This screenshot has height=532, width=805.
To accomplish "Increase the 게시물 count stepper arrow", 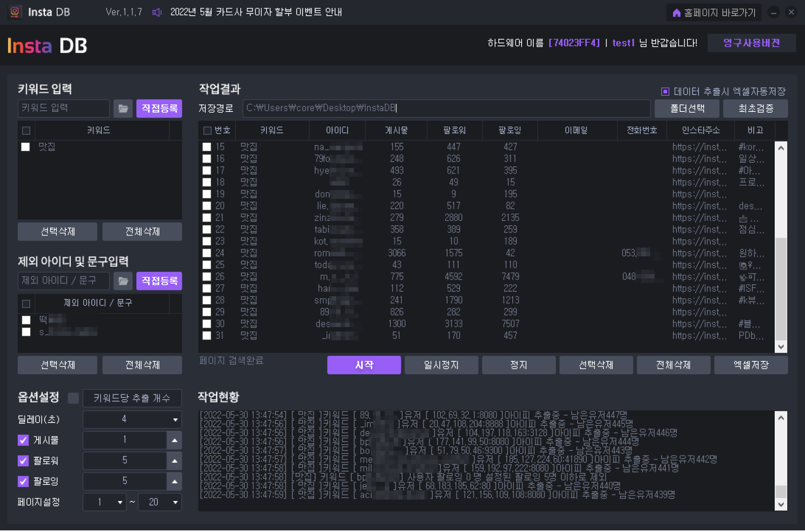I will (x=174, y=440).
